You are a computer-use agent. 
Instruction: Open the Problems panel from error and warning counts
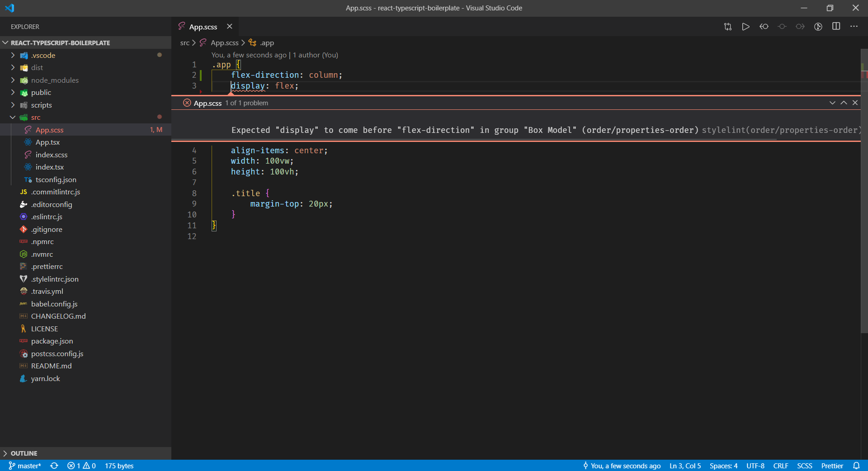[81, 466]
